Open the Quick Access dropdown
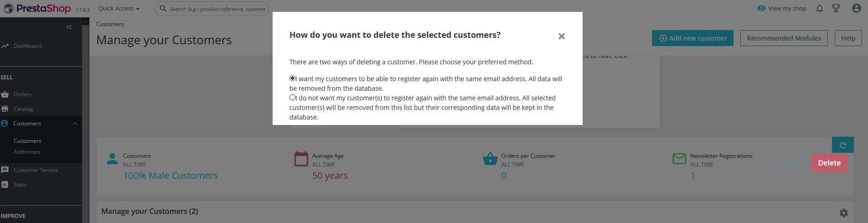Viewport: 868px width, 223px height. point(119,8)
